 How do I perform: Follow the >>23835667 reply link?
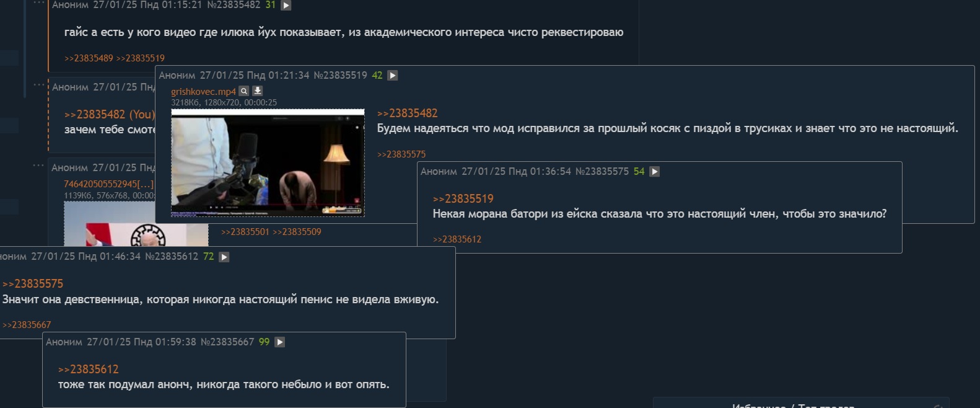point(27,325)
